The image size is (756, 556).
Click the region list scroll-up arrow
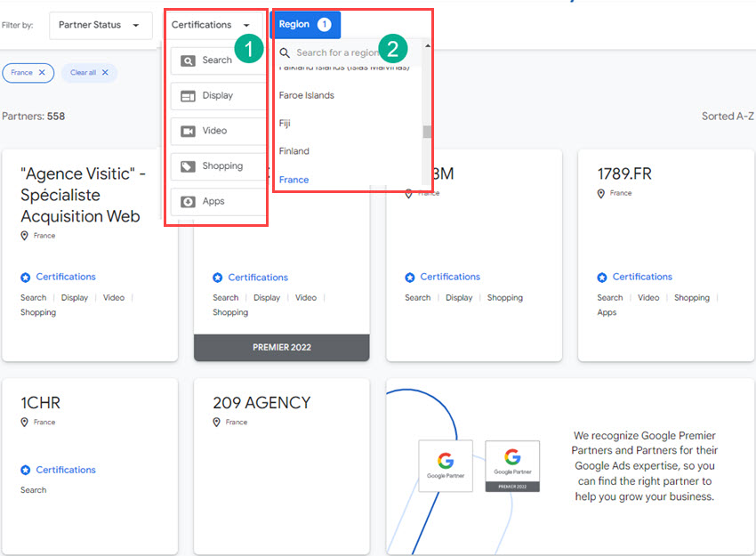tap(427, 45)
